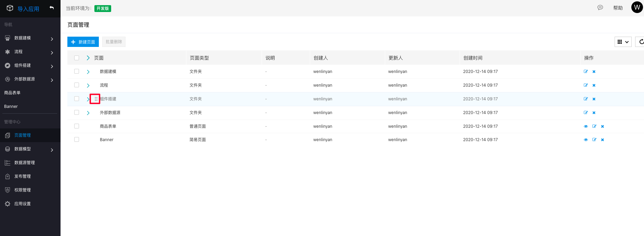Open 发布管理 in the sidebar

(x=23, y=176)
